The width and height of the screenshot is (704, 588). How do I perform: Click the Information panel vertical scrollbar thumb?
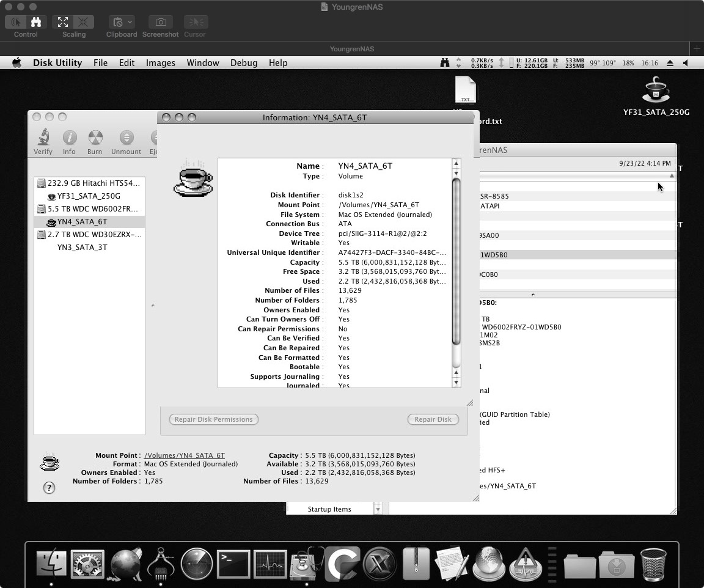[x=456, y=262]
